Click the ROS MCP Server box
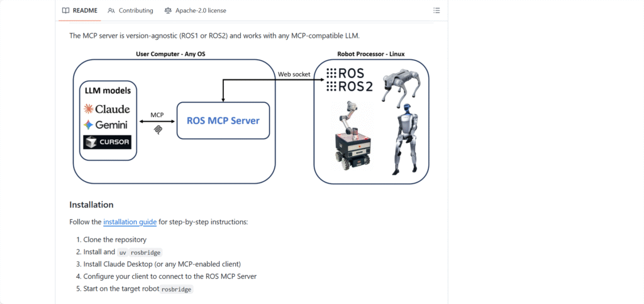The height and width of the screenshot is (304, 644). click(223, 121)
